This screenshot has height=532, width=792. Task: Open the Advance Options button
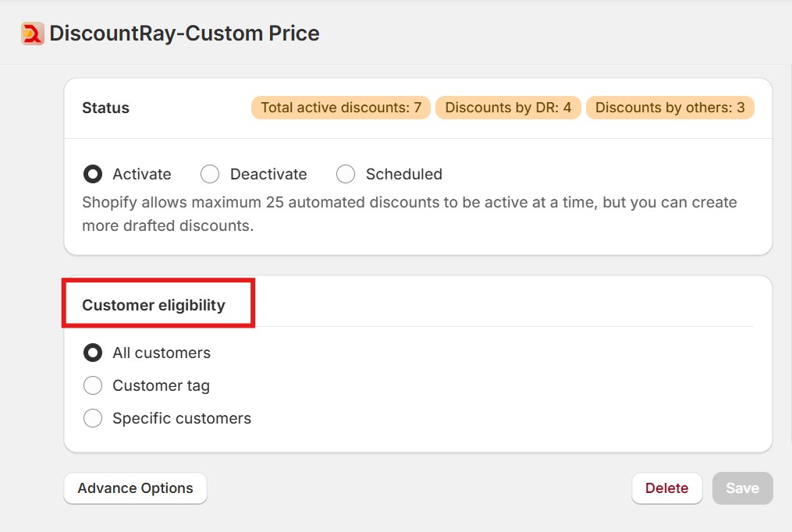pos(135,488)
